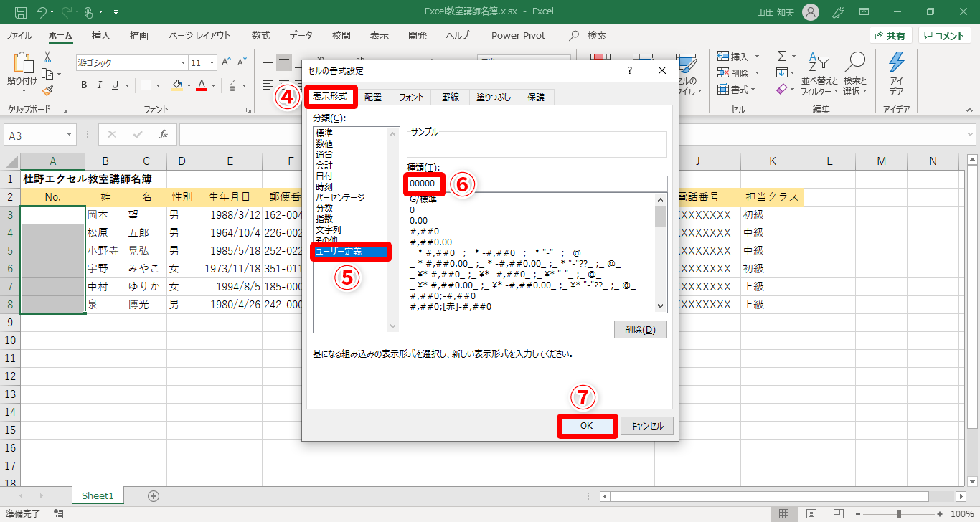Apply the yellow fill color swatch
980x522 pixels.
click(x=178, y=85)
